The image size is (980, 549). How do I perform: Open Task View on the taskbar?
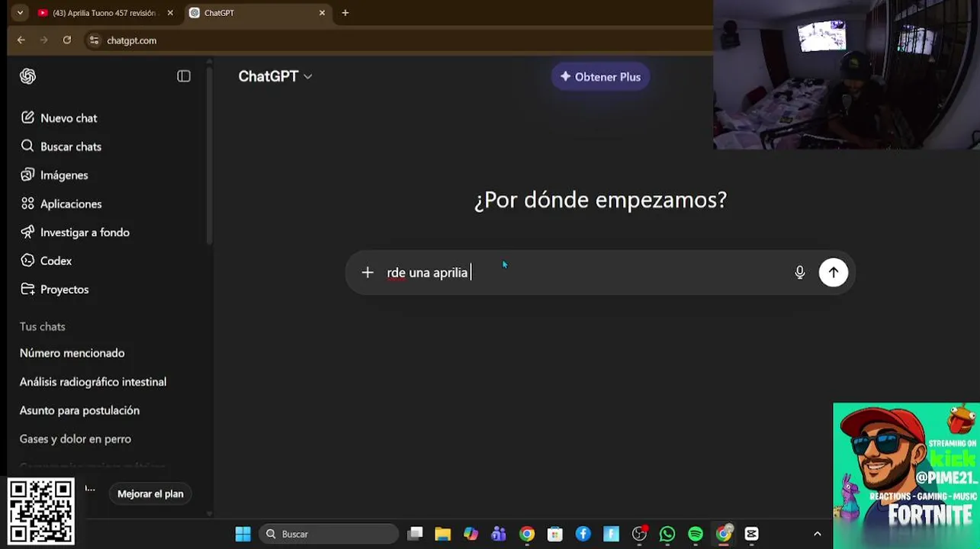point(415,535)
